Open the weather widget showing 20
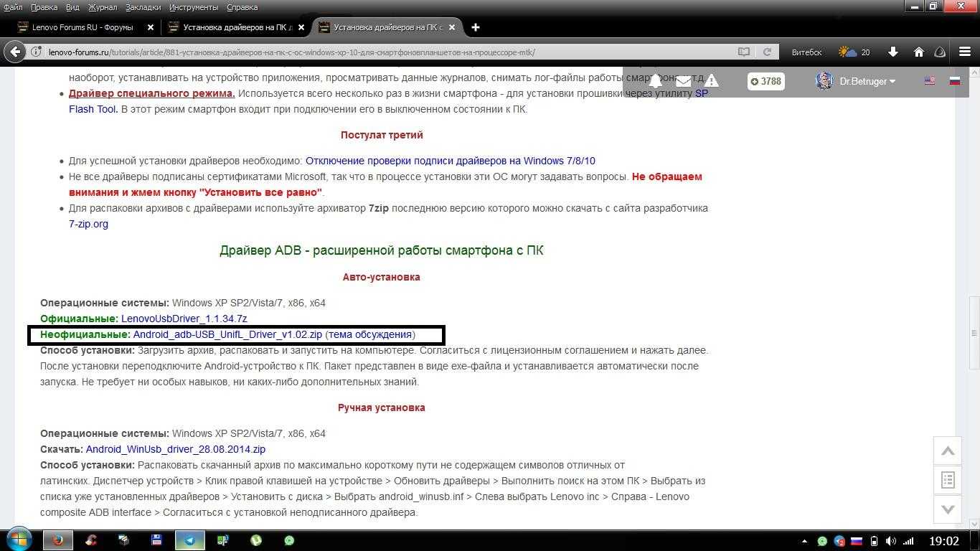 [854, 52]
